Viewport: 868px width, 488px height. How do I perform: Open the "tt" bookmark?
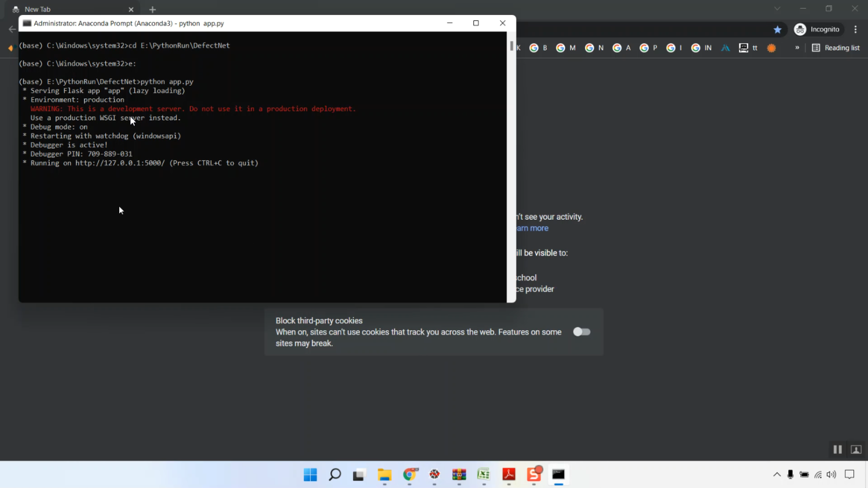pyautogui.click(x=748, y=48)
